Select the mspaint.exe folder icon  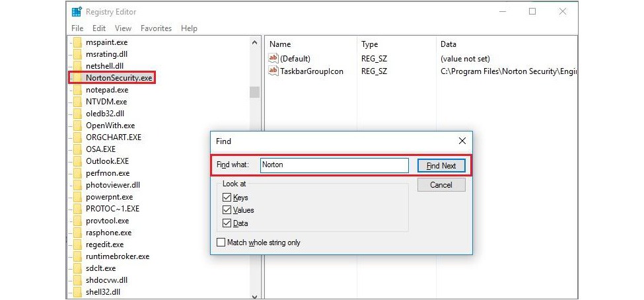(x=77, y=42)
